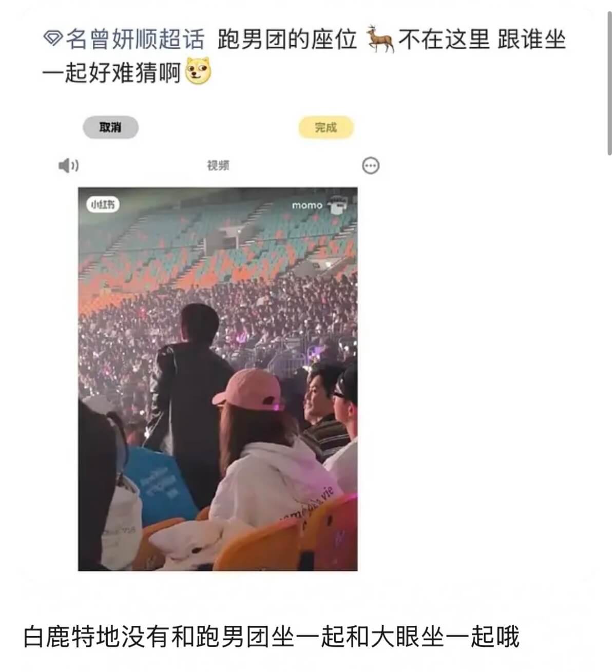Click the momo username watermark
Image resolution: width=616 pixels, height=672 pixels.
[x=307, y=205]
